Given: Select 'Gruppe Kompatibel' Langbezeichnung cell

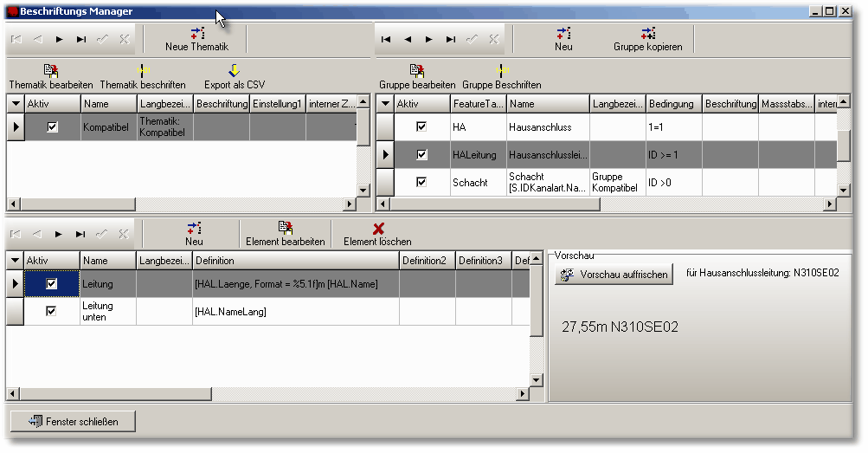Looking at the screenshot, I should tap(617, 182).
